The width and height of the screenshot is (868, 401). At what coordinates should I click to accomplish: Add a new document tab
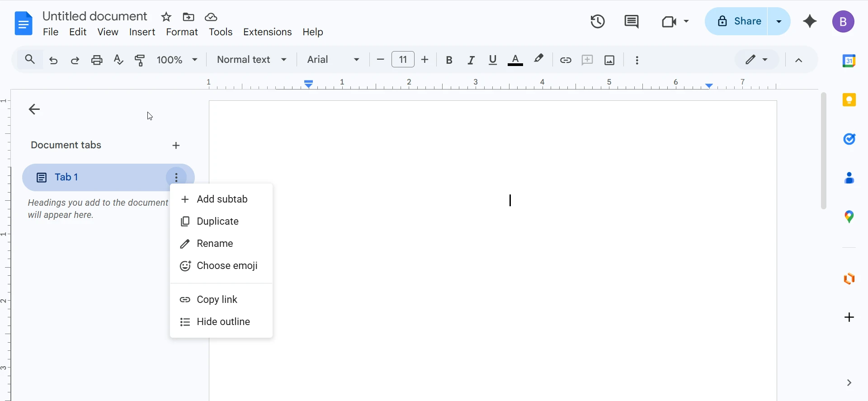click(176, 146)
